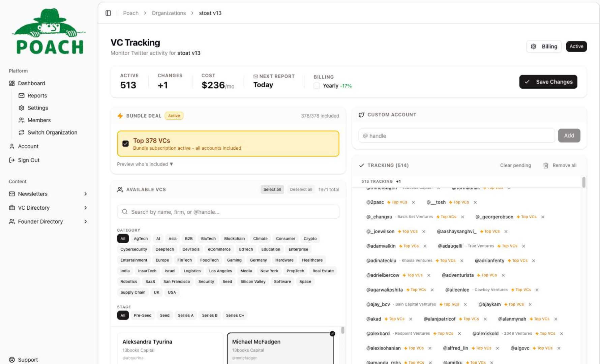This screenshot has width=600, height=364.
Task: Click the trash icon next to Remove all
Action: pos(546,165)
